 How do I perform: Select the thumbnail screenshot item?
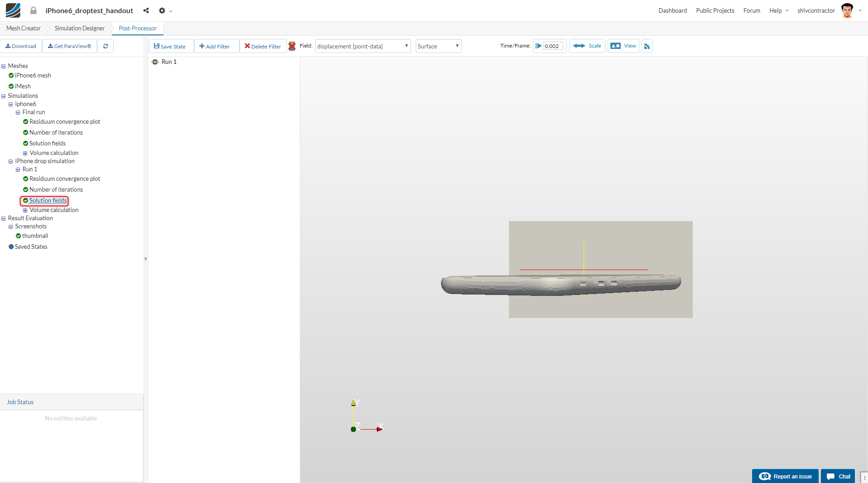pos(35,236)
